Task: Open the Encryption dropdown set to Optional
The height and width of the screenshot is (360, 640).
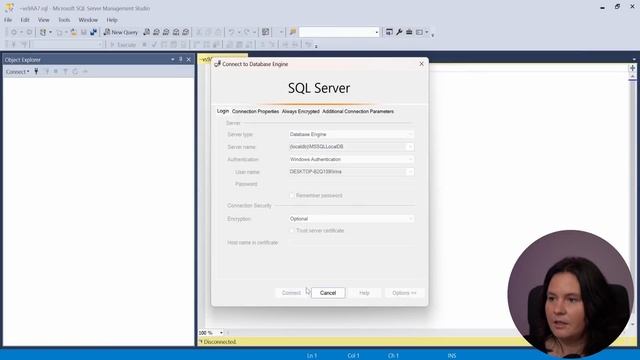Action: [351, 219]
